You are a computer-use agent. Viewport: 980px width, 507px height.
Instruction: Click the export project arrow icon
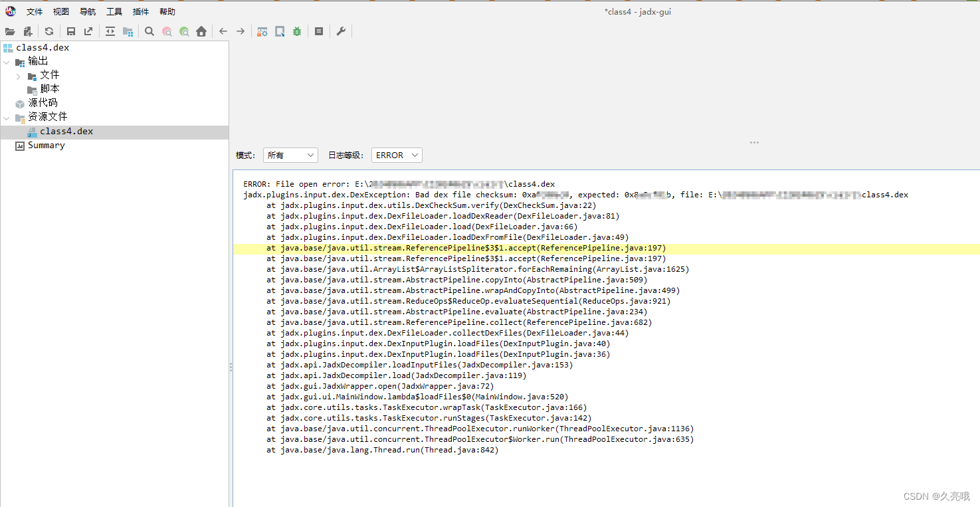[x=88, y=31]
